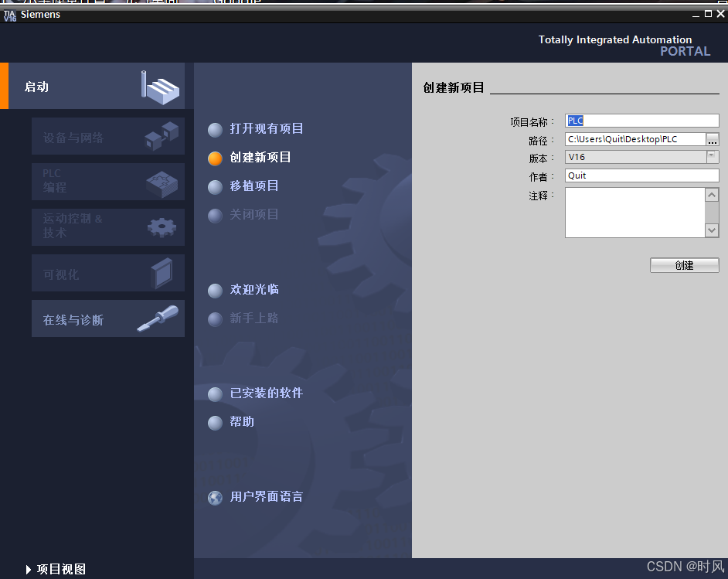Open the 运动控制 & 技术 portal
The image size is (728, 579).
(108, 227)
